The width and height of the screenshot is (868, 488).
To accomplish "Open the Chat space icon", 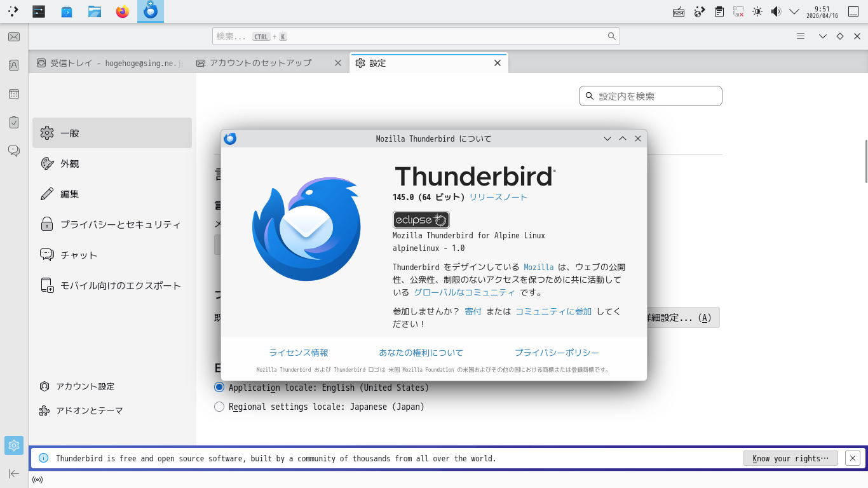I will click(x=14, y=151).
